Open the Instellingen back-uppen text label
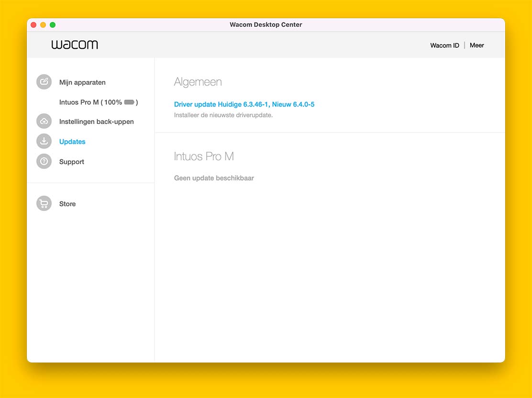This screenshot has width=532, height=398. 96,122
